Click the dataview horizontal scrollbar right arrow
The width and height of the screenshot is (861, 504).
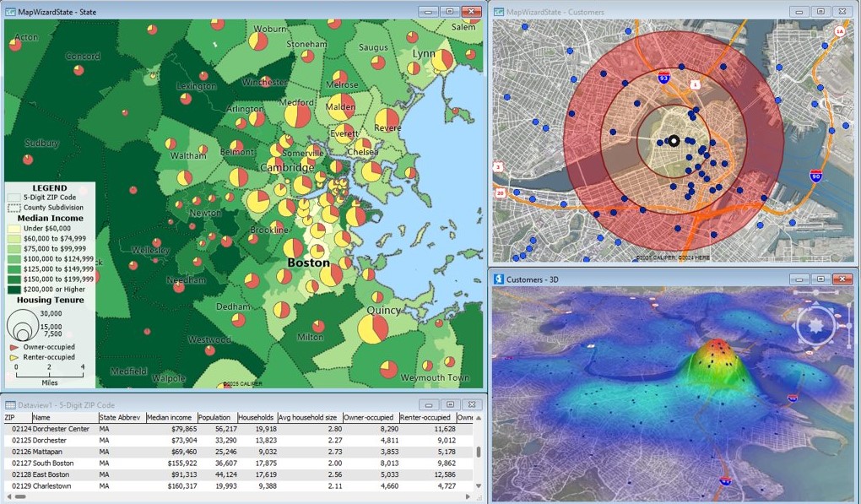(469, 496)
